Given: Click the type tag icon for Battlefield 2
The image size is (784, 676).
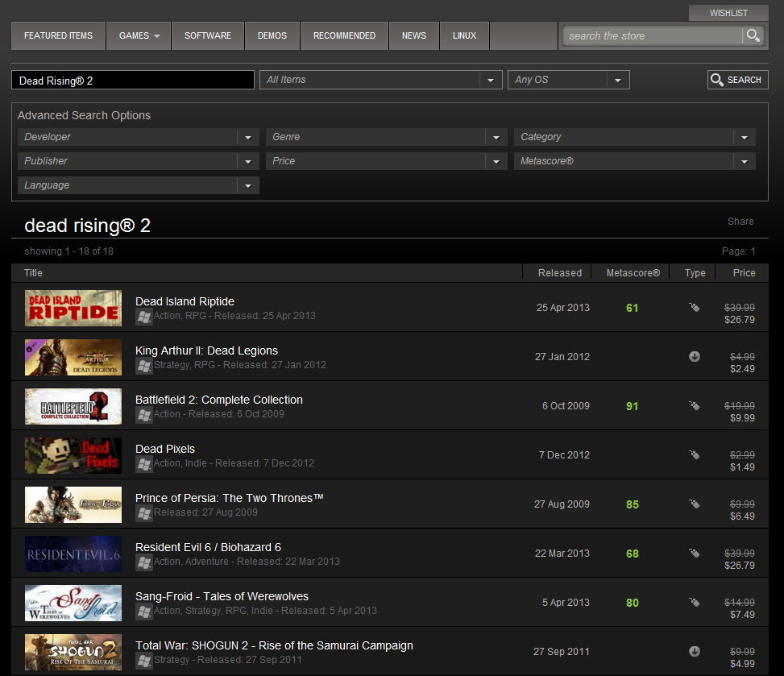Looking at the screenshot, I should (694, 406).
